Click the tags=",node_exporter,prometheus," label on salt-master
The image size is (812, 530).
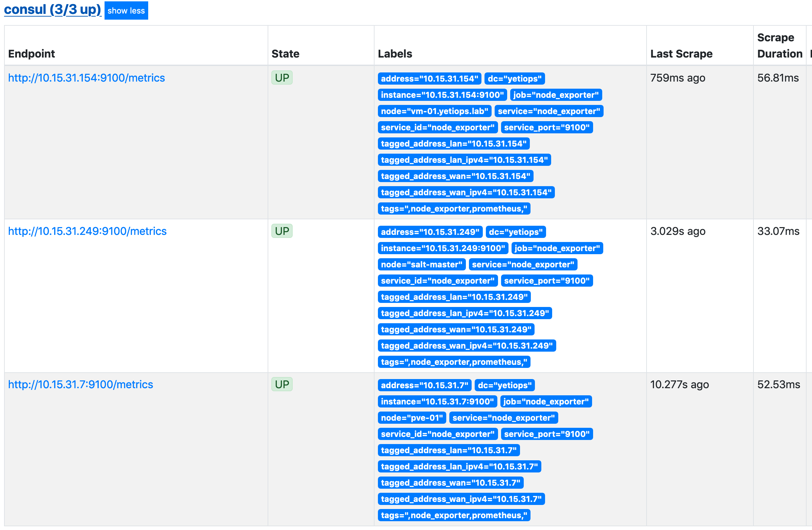454,362
